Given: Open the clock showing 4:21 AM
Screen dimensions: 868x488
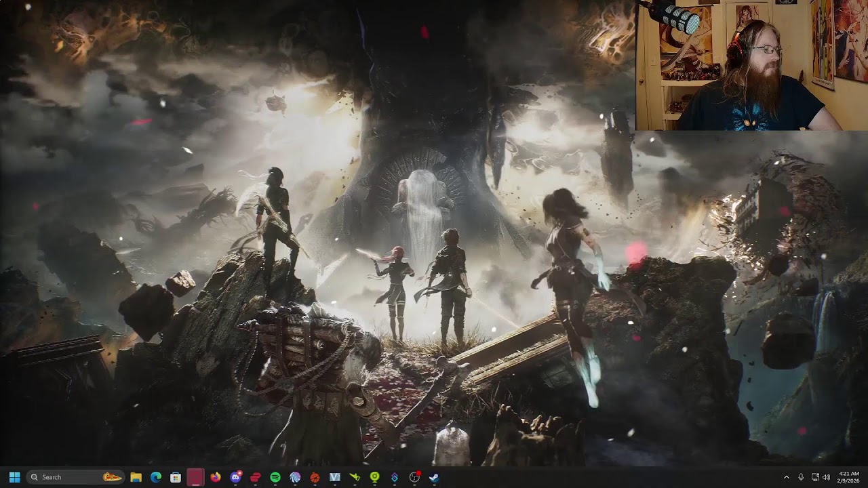Looking at the screenshot, I should pos(849,477).
